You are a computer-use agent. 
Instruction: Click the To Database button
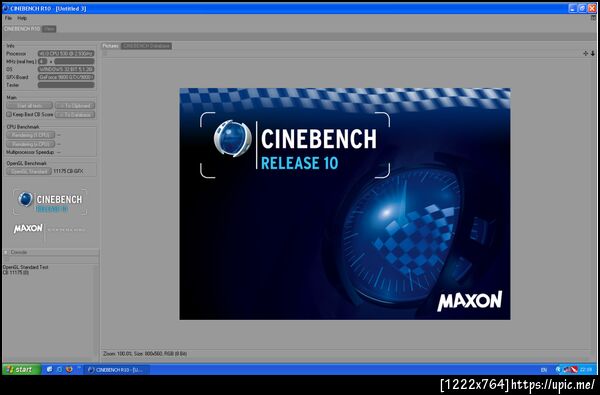click(75, 114)
